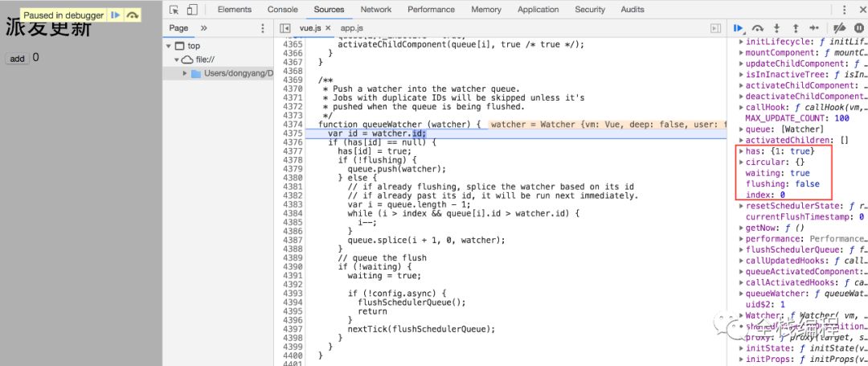Viewport: 868px width, 366px height.
Task: Select the Page navigator tab
Action: [178, 27]
